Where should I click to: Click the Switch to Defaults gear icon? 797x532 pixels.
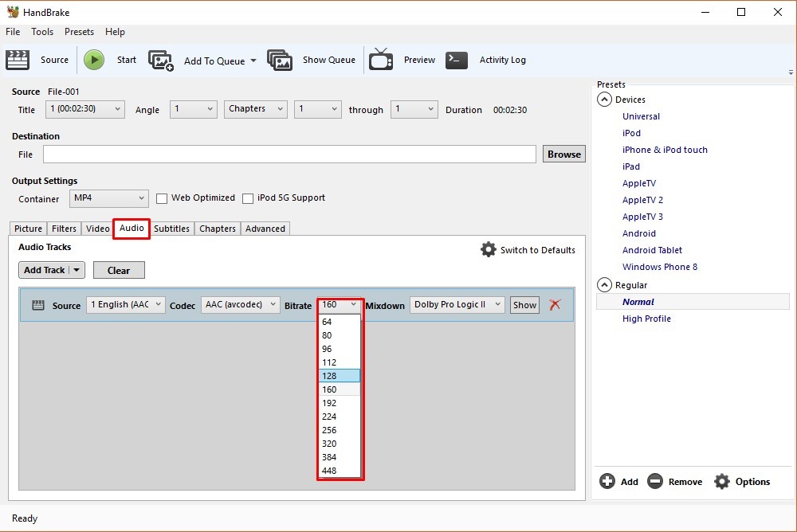[489, 250]
